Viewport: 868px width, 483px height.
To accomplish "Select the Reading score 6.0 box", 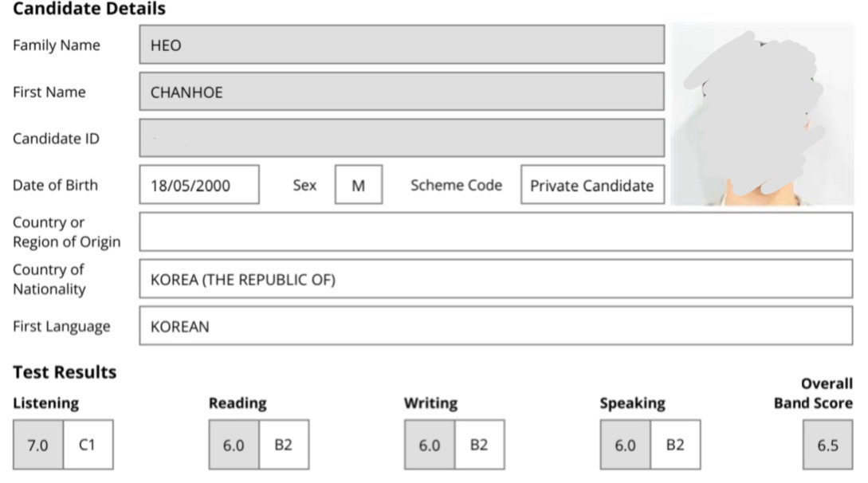I will point(234,445).
